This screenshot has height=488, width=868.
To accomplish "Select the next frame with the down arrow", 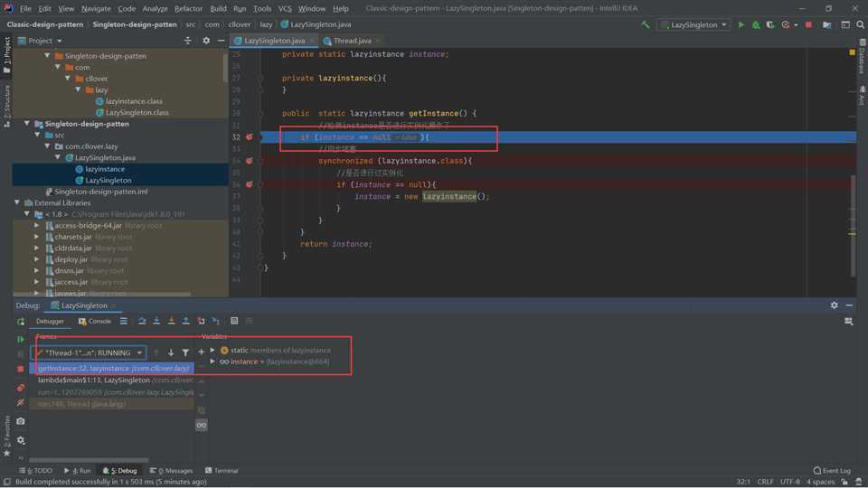I will [171, 352].
